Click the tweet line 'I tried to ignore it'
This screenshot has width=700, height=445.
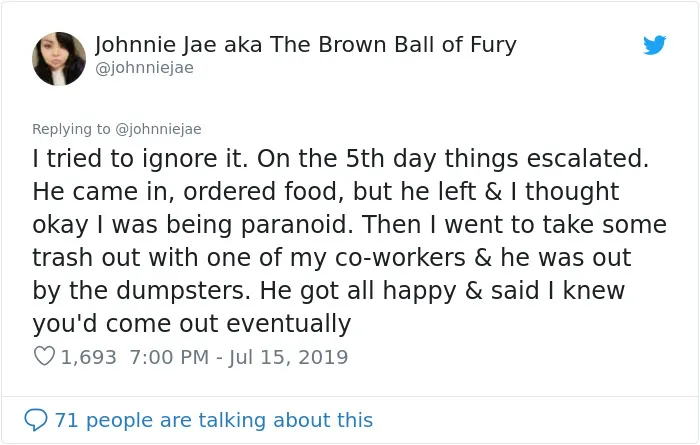click(140, 158)
